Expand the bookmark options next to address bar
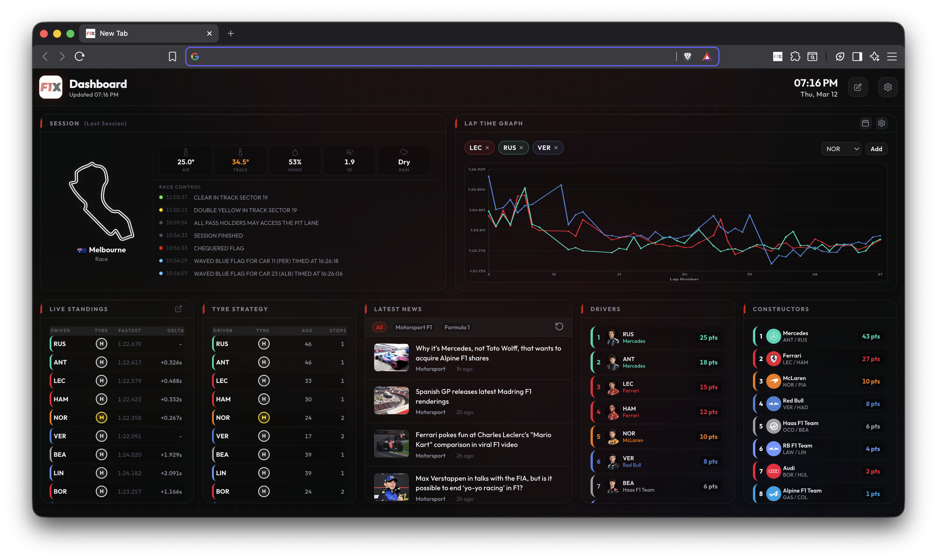This screenshot has width=937, height=560. [172, 57]
